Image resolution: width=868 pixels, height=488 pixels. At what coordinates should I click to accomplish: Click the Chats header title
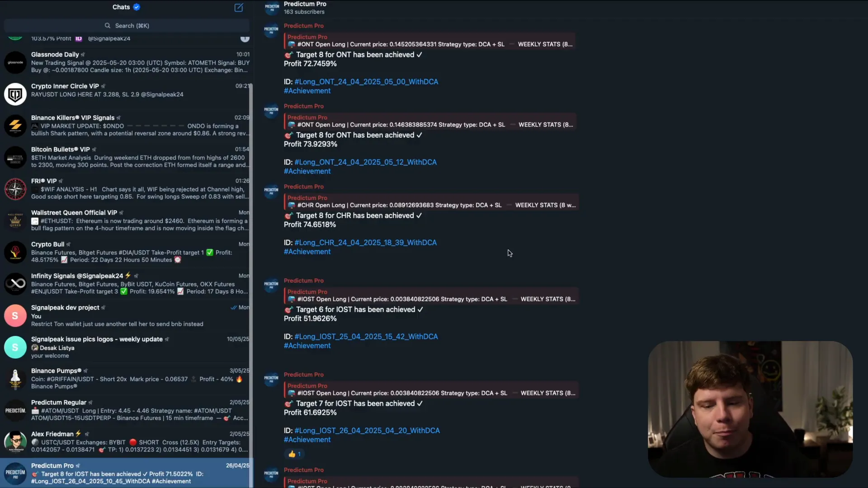tap(121, 7)
